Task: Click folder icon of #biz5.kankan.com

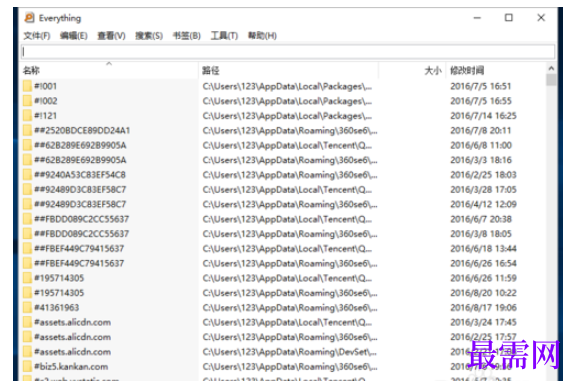Action: pos(27,367)
